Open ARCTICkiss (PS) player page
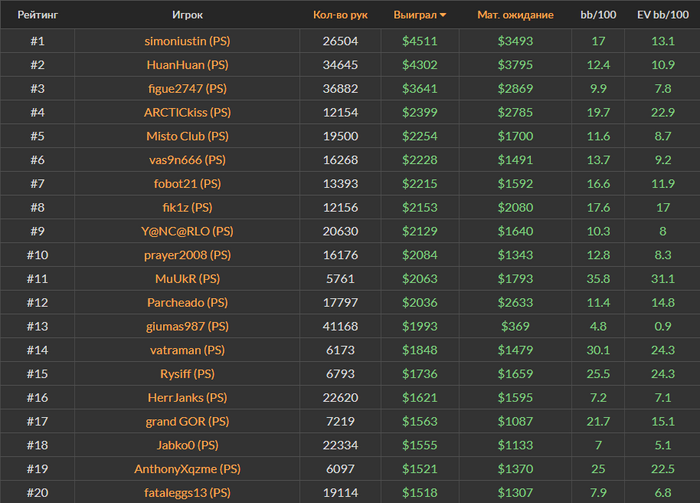This screenshot has height=503, width=700. pyautogui.click(x=188, y=112)
